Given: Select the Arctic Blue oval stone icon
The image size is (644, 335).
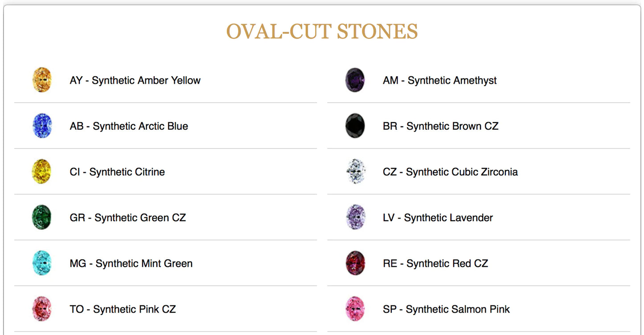Looking at the screenshot, I should pyautogui.click(x=42, y=126).
